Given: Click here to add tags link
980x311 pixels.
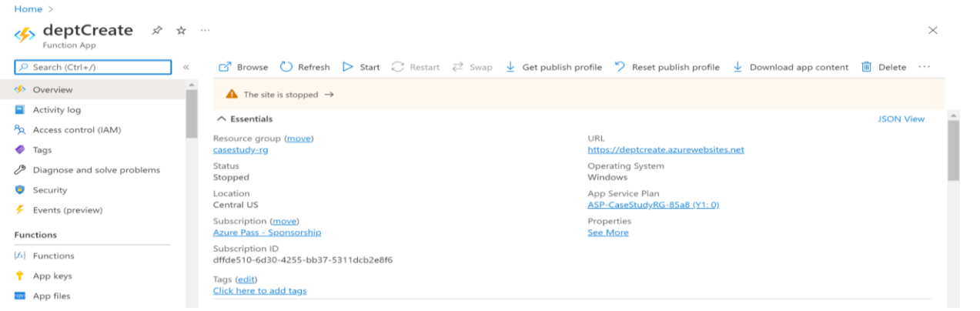Looking at the screenshot, I should coord(260,291).
